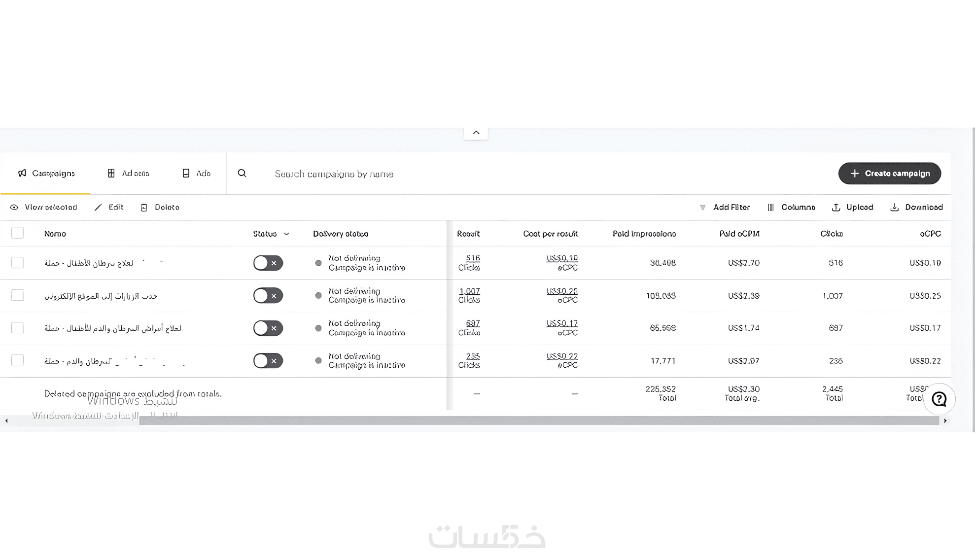Switch to the Ad sets tab
975x560 pixels.
point(128,174)
